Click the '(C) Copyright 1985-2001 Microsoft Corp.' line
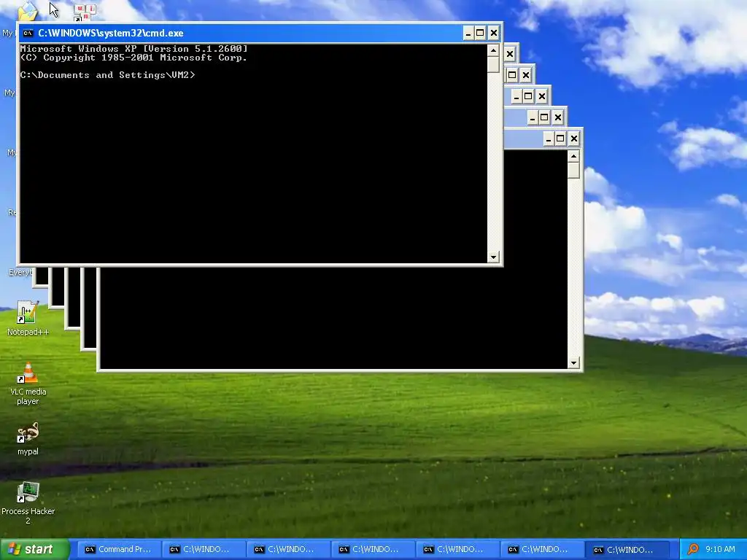747x560 pixels. (x=134, y=57)
